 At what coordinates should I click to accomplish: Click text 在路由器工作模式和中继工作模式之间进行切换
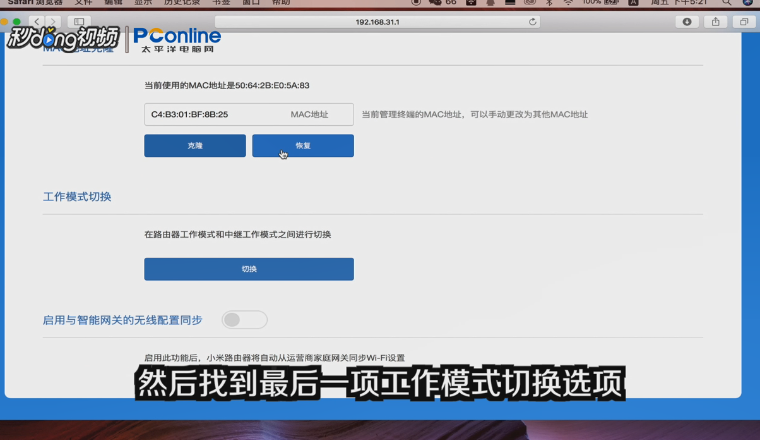coord(238,235)
